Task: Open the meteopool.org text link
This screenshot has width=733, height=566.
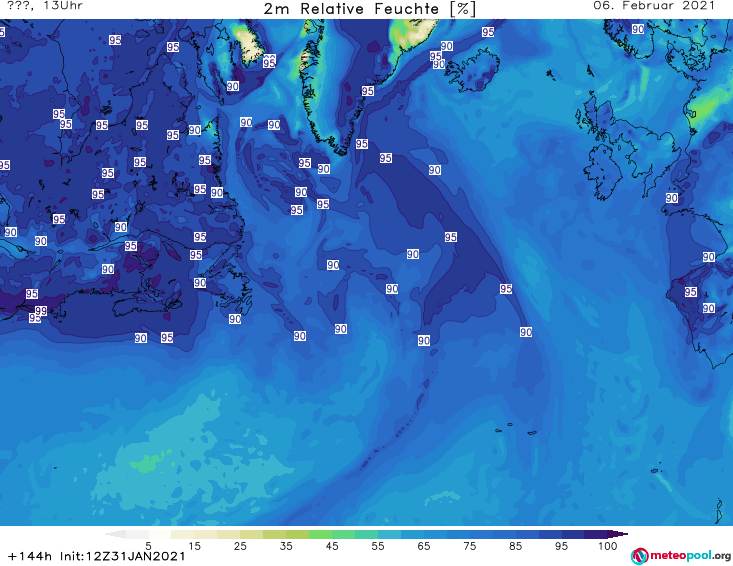Action: tap(690, 555)
